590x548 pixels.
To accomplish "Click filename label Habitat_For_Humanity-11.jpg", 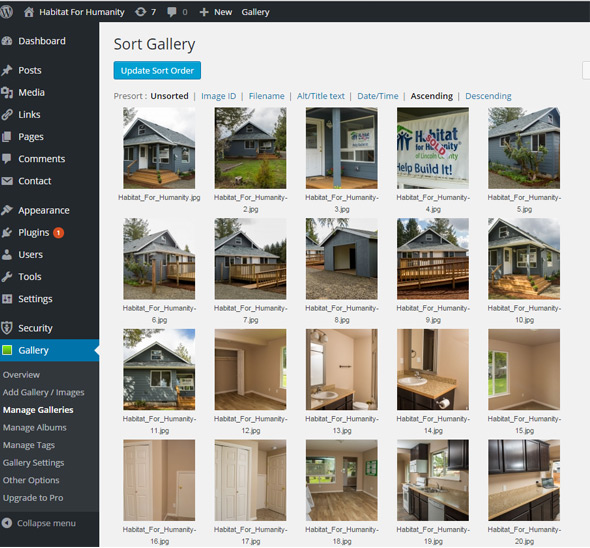I will coord(159,425).
